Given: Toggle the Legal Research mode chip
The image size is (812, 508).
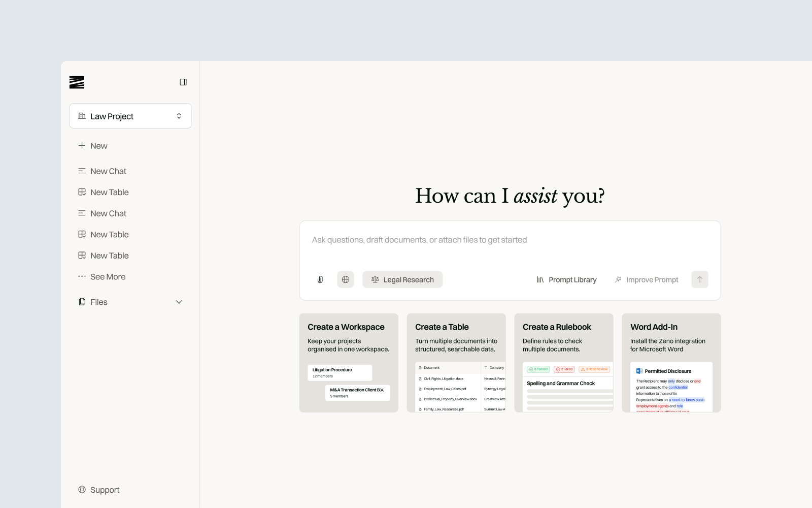Looking at the screenshot, I should (x=402, y=279).
